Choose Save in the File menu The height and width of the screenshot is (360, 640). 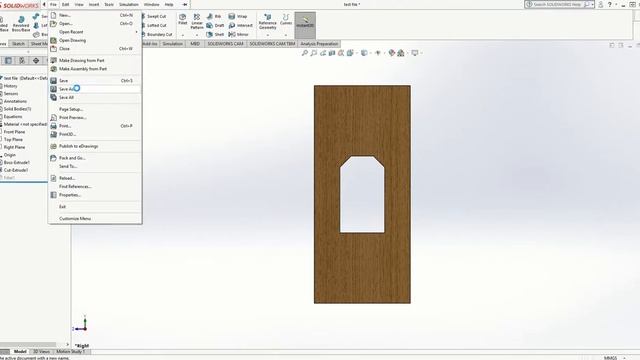click(x=95, y=81)
